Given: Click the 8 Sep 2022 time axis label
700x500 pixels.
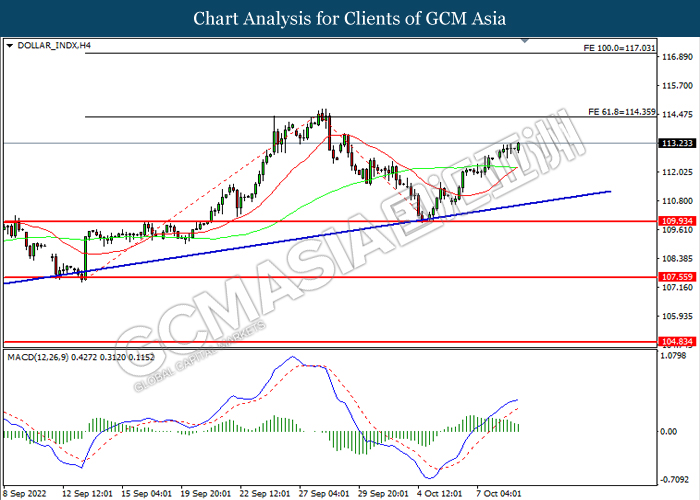Looking at the screenshot, I should tap(25, 494).
